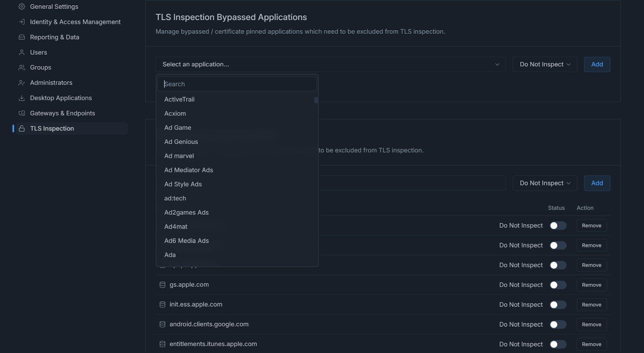The height and width of the screenshot is (353, 644).
Task: Click the Desktop Applications download icon
Action: click(22, 98)
